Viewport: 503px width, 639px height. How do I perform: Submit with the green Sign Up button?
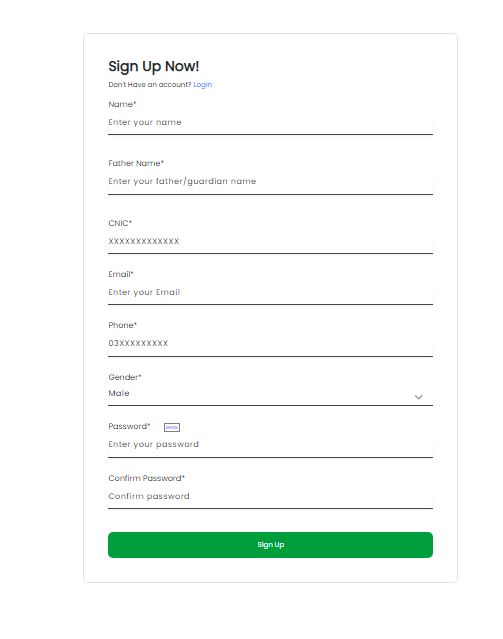pos(270,544)
